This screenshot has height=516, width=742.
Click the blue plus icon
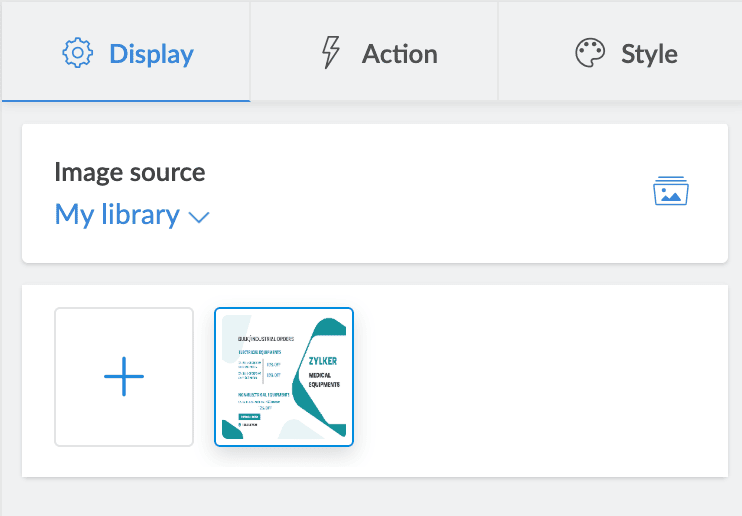pos(124,377)
